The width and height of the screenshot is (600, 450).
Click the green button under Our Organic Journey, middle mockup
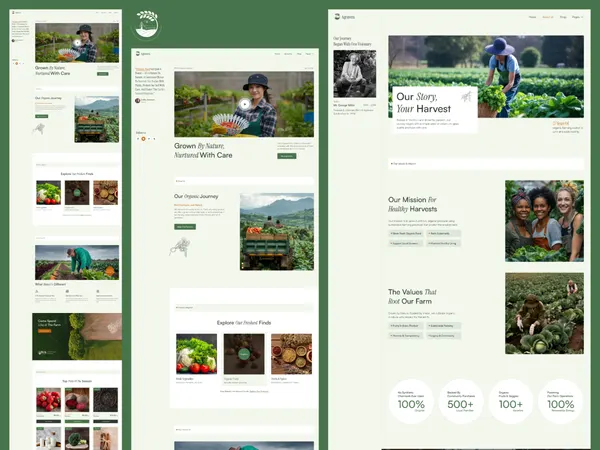point(185,227)
